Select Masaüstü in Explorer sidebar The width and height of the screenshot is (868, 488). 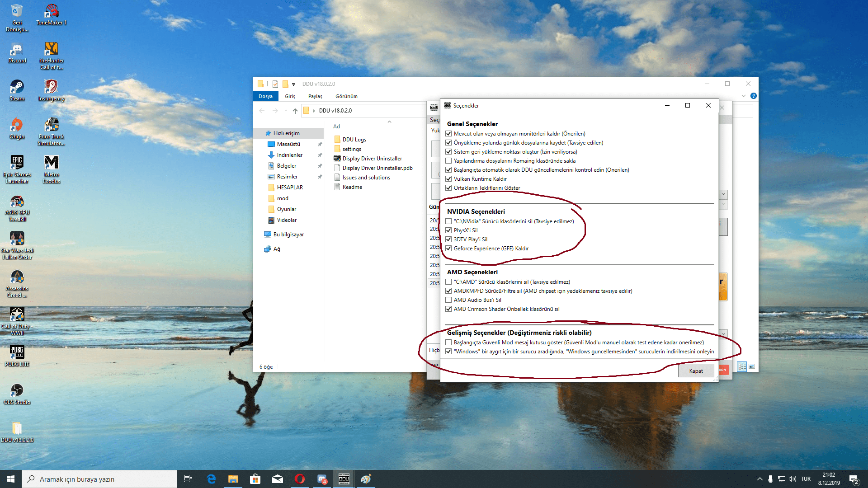tap(288, 144)
